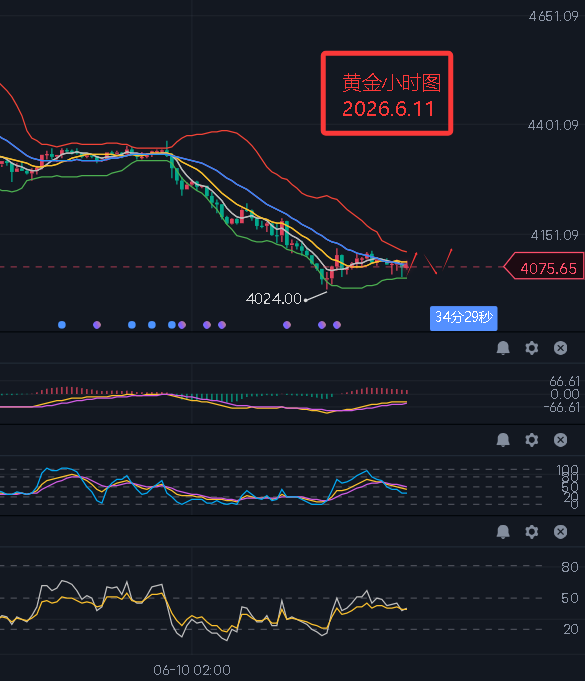Click the current price tag 4075.65

pos(544,266)
